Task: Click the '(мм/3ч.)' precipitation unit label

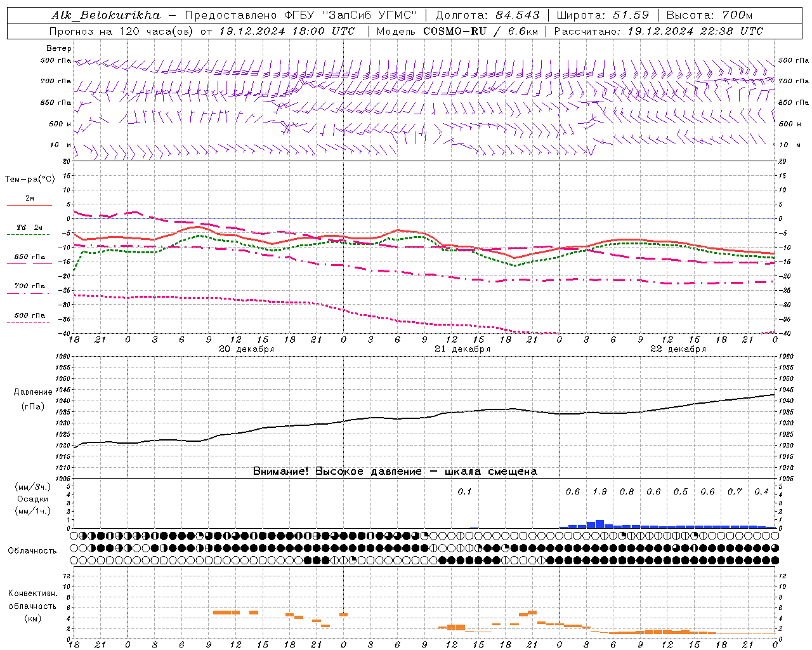Action: click(33, 487)
